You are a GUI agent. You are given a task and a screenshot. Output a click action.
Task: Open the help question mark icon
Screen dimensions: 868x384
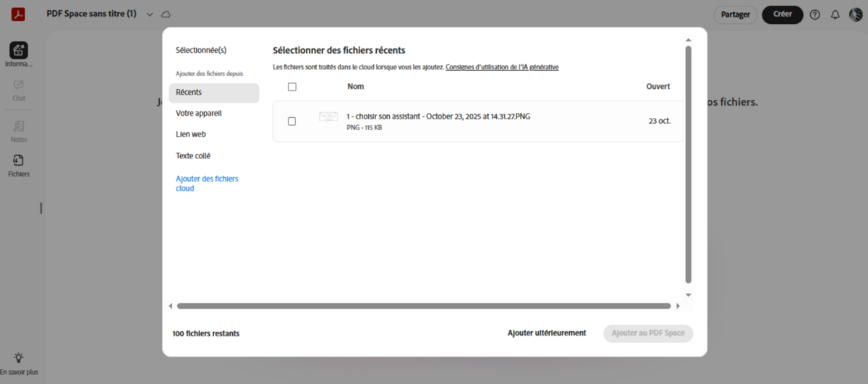click(815, 14)
